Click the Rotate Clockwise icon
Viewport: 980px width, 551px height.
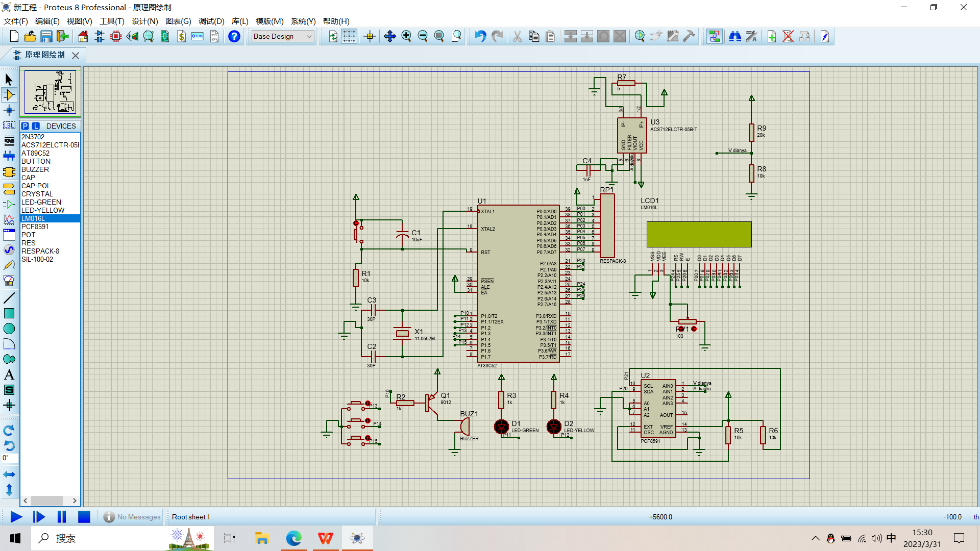pos(9,430)
